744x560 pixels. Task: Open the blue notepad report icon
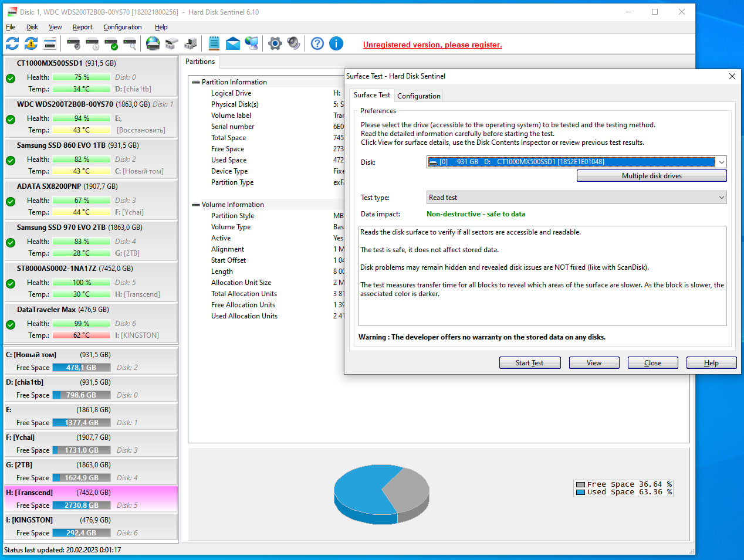214,43
